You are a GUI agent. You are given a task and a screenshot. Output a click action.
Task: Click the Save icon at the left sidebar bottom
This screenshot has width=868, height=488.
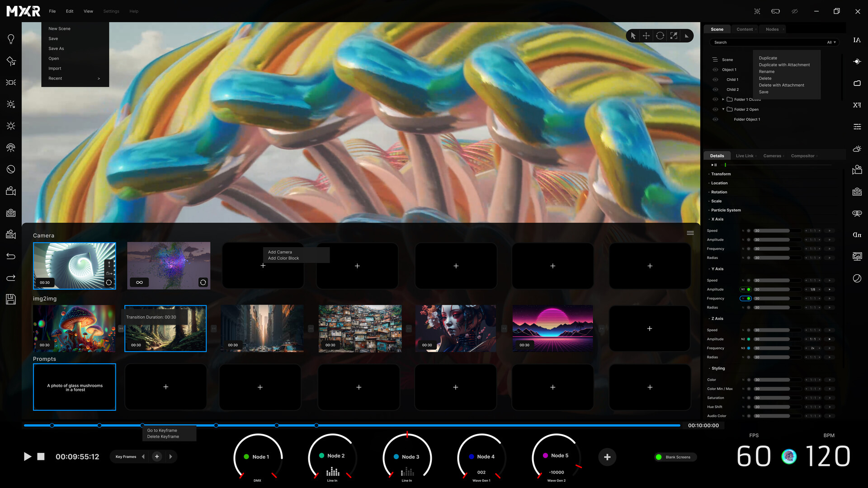[x=11, y=299]
